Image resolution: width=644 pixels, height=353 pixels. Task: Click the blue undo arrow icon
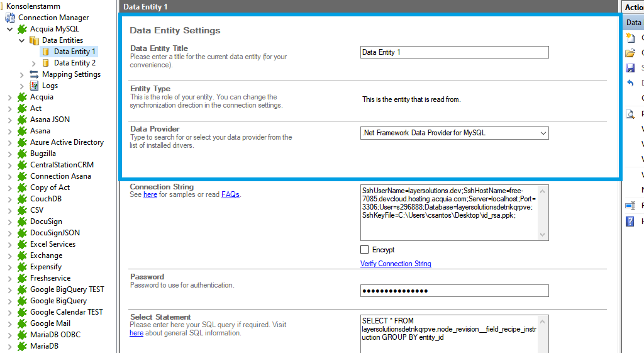[630, 83]
